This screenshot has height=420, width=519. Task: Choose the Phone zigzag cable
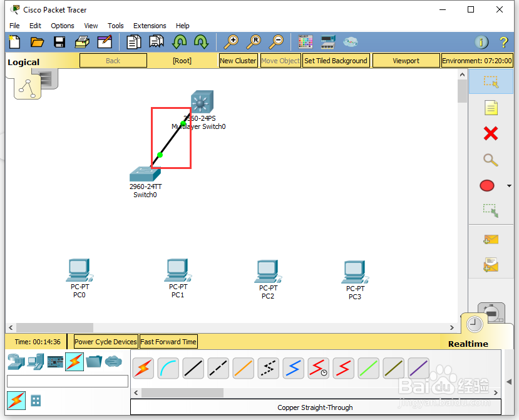(x=269, y=369)
